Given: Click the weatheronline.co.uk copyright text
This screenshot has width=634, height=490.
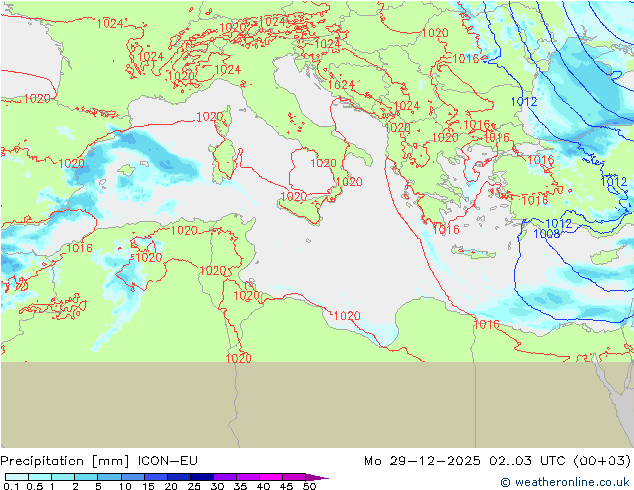Looking at the screenshot, I should [x=565, y=482].
